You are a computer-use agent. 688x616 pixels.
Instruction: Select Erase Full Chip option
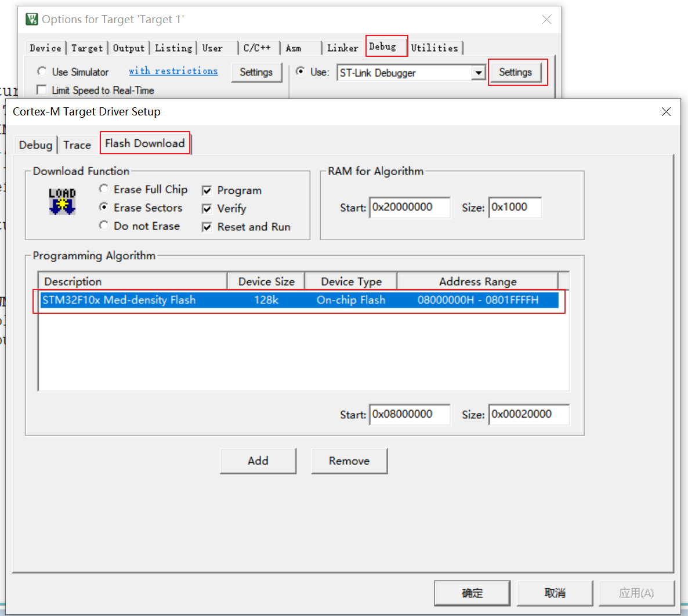104,189
